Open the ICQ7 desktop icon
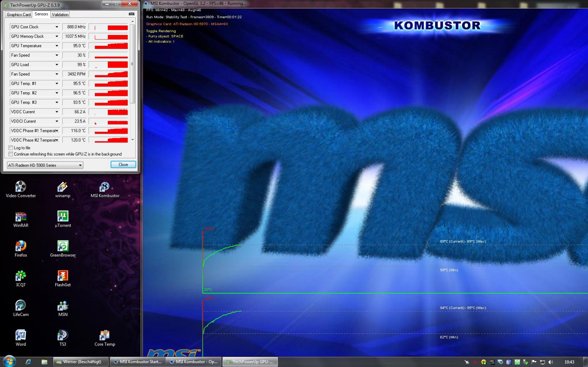 point(21,279)
